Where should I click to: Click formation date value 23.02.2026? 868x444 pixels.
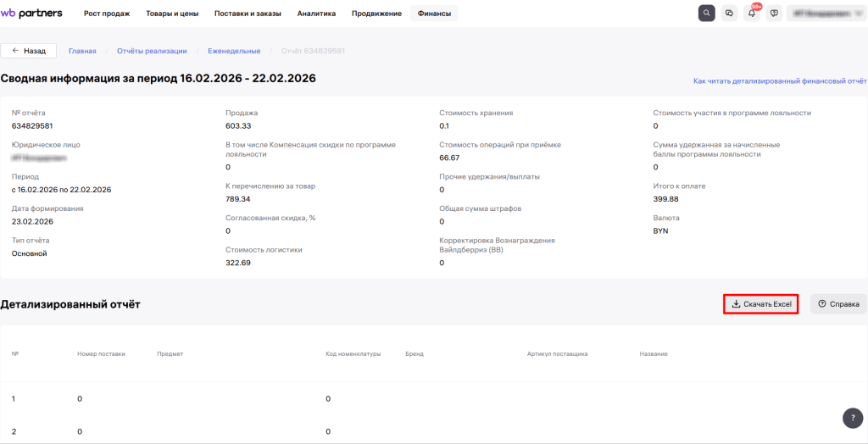32,221
